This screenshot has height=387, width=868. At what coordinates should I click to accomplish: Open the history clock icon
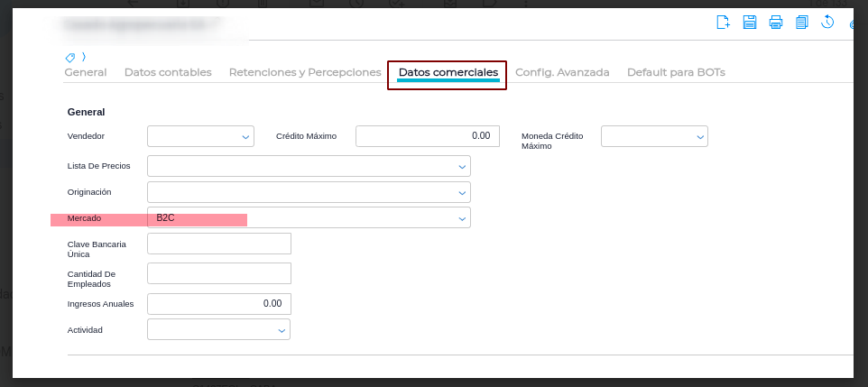tap(827, 23)
